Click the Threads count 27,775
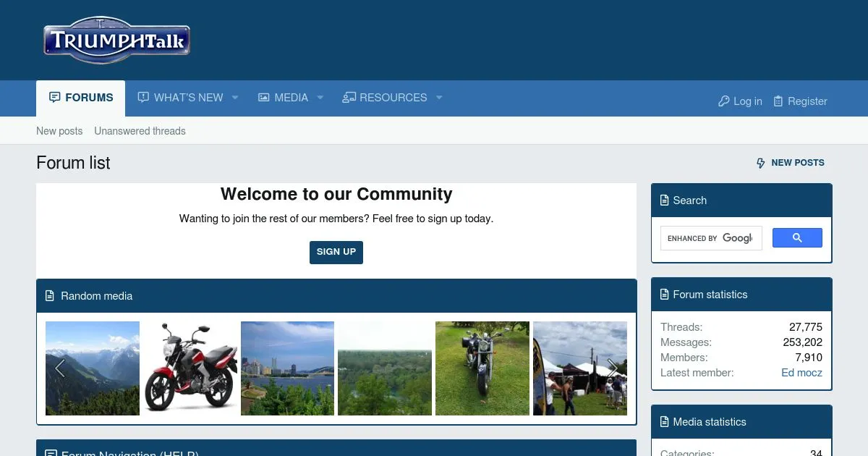Screen dimensions: 868x456 click(806, 327)
